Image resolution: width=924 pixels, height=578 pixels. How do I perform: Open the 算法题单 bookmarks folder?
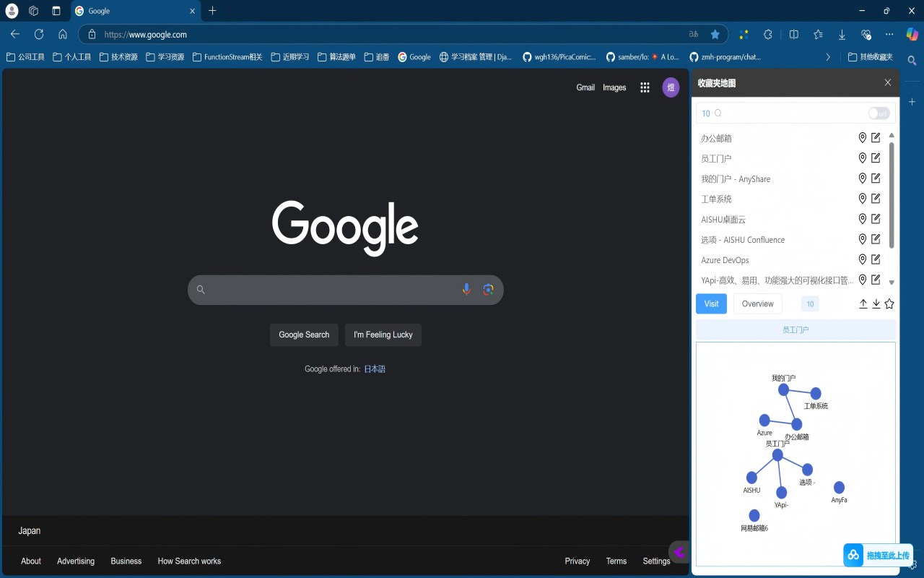(x=337, y=56)
